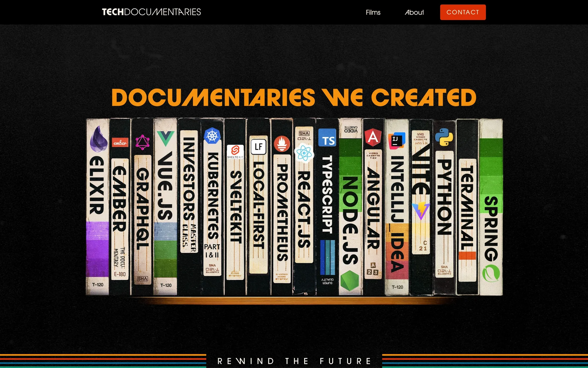Viewport: 588px width, 368px height.
Task: Click the VITE tape title text
Action: [421, 169]
